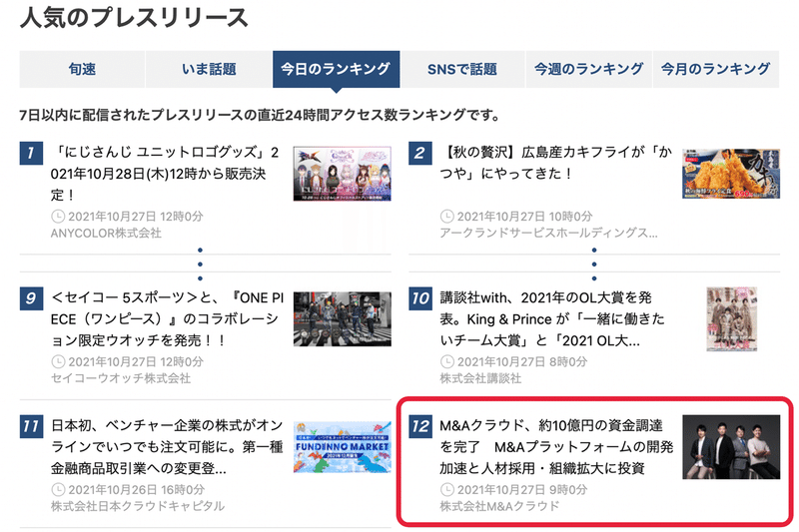Open the 講談社with OL大賞 press release
Image resolution: width=799 pixels, height=532 pixels.
click(552, 319)
